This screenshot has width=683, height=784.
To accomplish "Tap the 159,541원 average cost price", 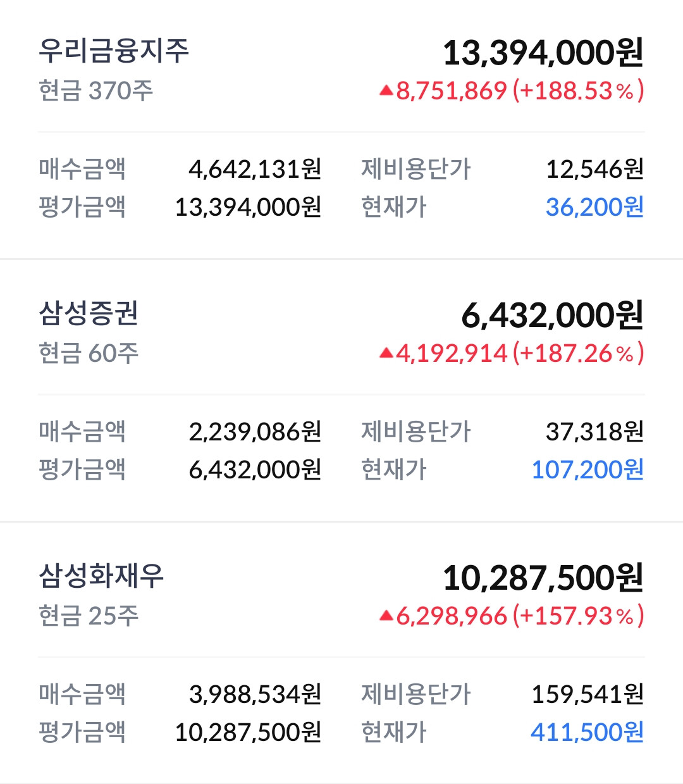I will 588,694.
